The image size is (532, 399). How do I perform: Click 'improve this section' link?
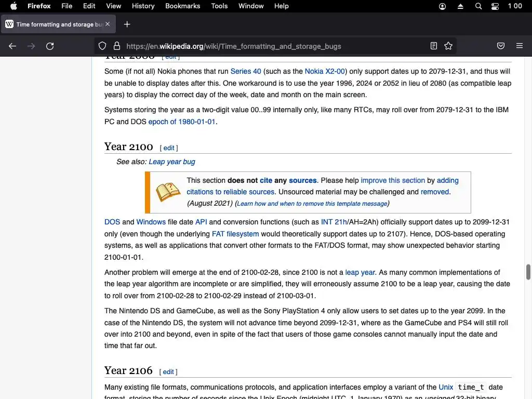click(x=393, y=180)
